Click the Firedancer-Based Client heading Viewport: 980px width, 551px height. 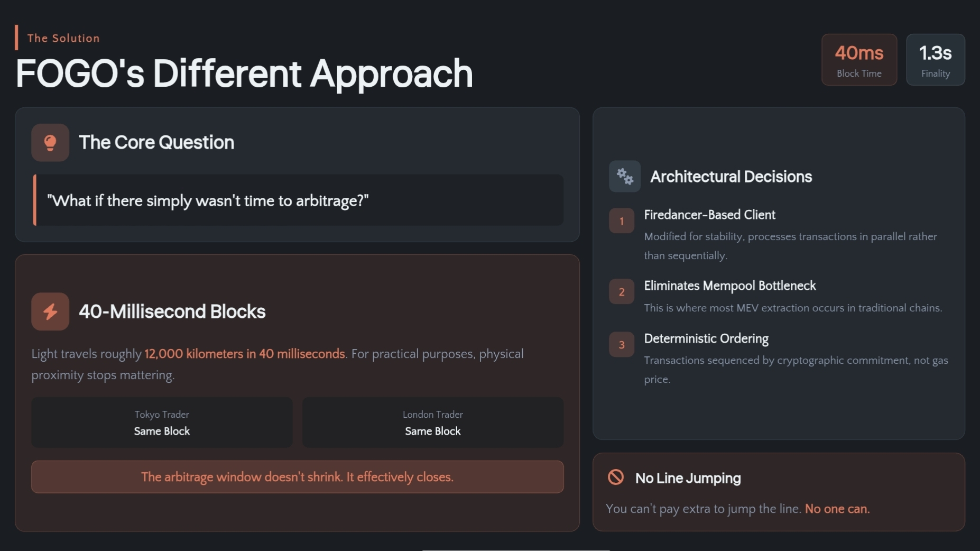(x=709, y=215)
